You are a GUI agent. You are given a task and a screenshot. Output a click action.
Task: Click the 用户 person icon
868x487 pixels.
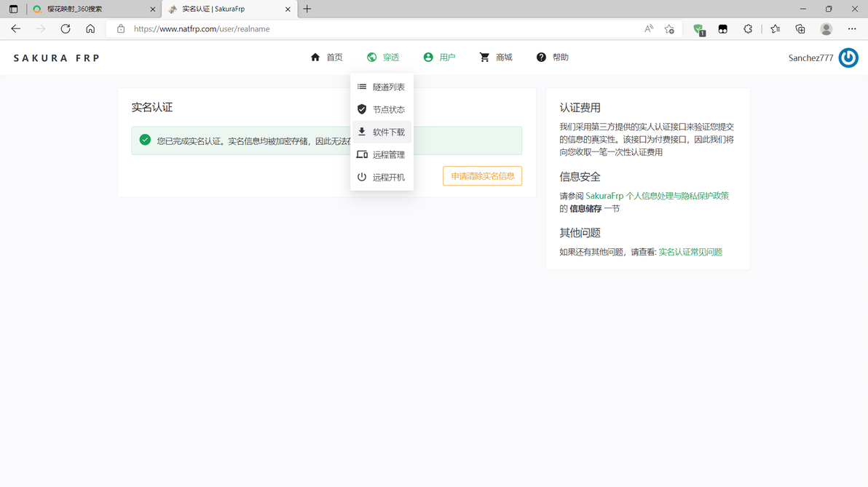[x=428, y=57]
